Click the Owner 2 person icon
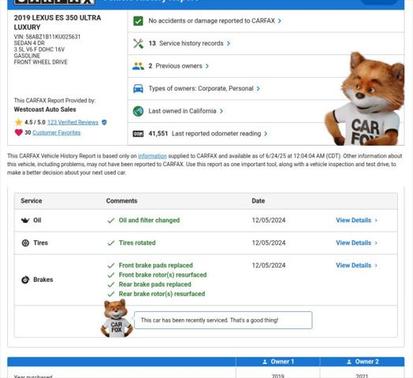The height and width of the screenshot is (378, 413). (349, 362)
